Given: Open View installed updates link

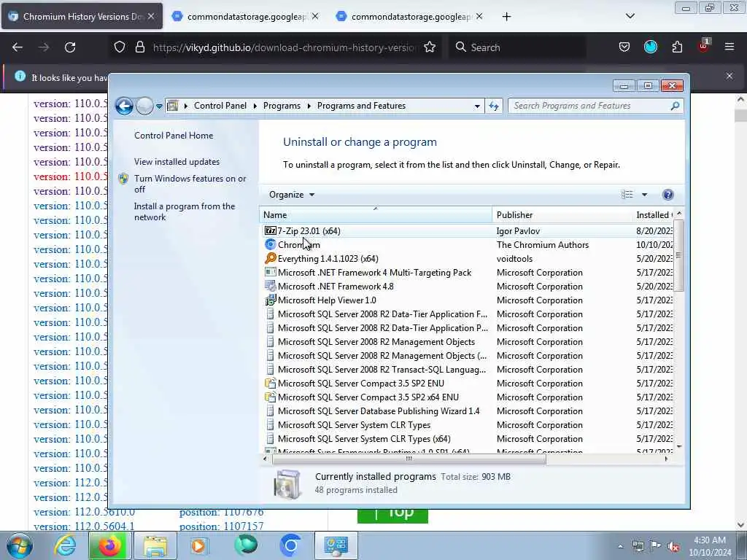Looking at the screenshot, I should 177,162.
